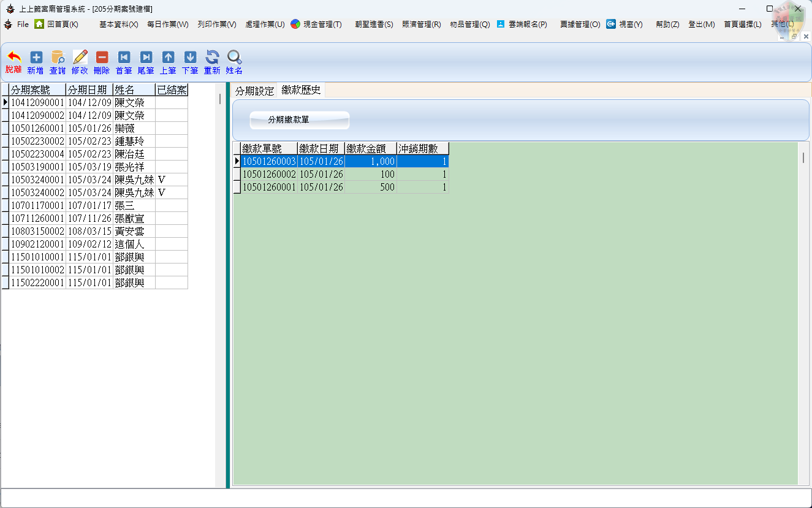Image resolution: width=812 pixels, height=508 pixels.
Task: Click the 重新 refresh icon
Action: 212,58
